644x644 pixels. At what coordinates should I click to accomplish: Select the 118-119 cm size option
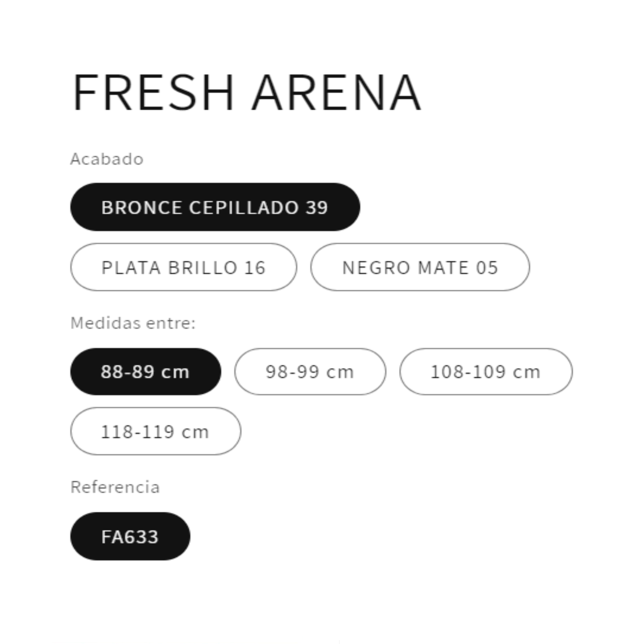coord(155,431)
